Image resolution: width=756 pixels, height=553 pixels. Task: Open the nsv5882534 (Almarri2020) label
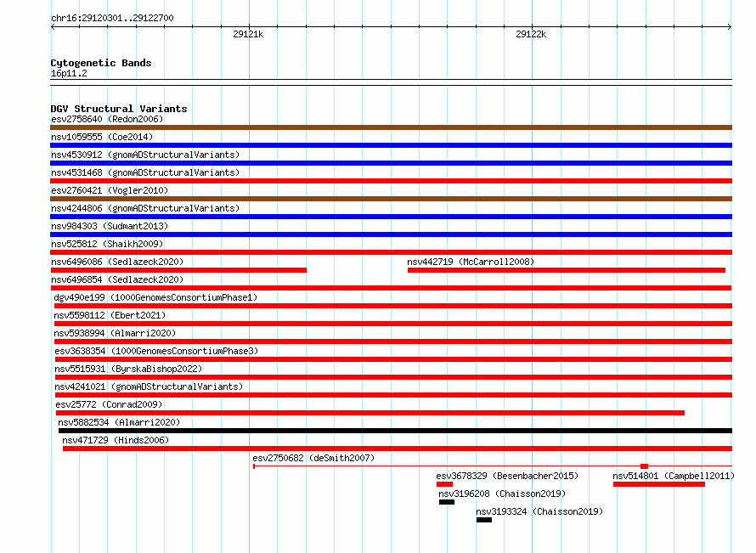pyautogui.click(x=119, y=422)
